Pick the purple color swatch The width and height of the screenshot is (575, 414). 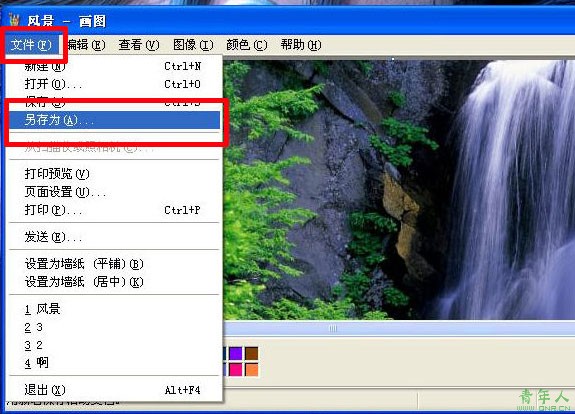pos(236,353)
